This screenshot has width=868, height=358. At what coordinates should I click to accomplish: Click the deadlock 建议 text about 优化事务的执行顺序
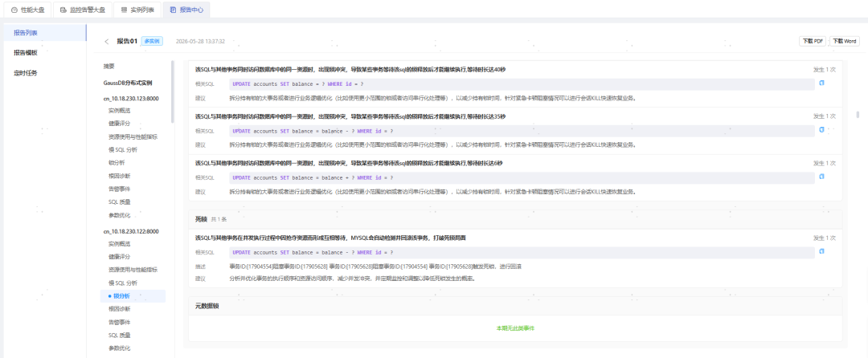pyautogui.click(x=353, y=279)
